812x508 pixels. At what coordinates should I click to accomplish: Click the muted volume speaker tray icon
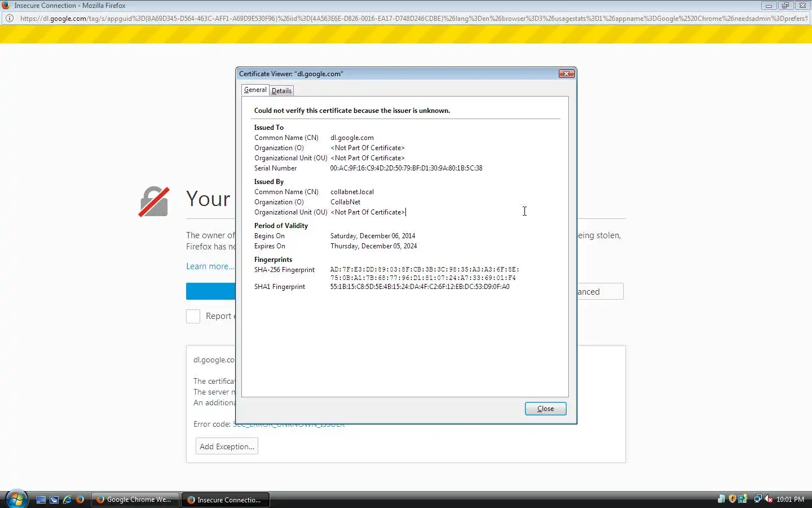click(769, 499)
